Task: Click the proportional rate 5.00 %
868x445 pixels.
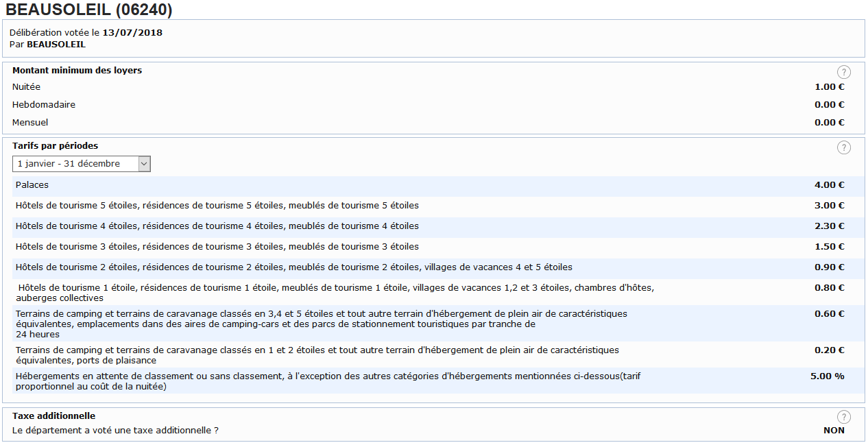Action: pos(828,376)
